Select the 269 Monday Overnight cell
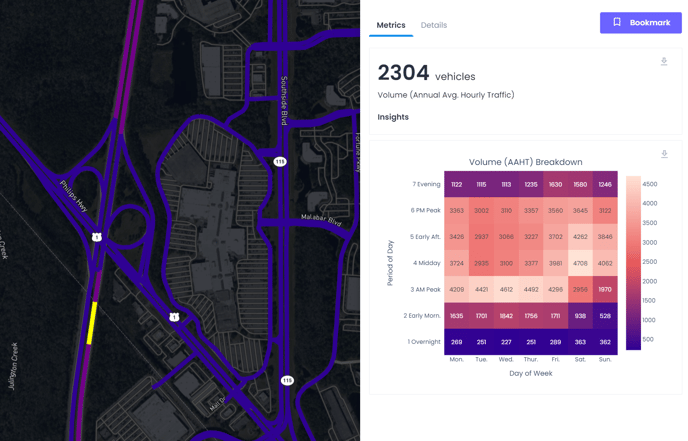This screenshot has width=688, height=441. (456, 342)
